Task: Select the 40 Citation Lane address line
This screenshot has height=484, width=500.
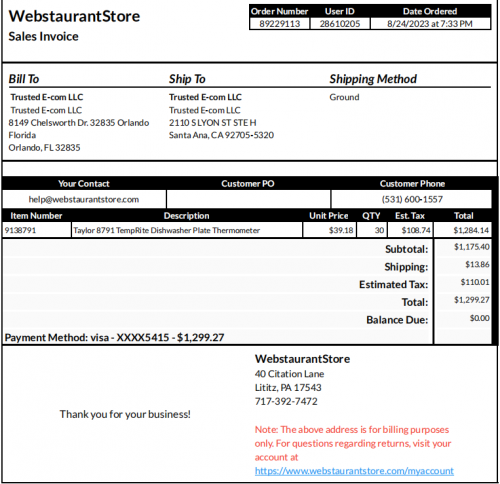Action: pos(289,374)
